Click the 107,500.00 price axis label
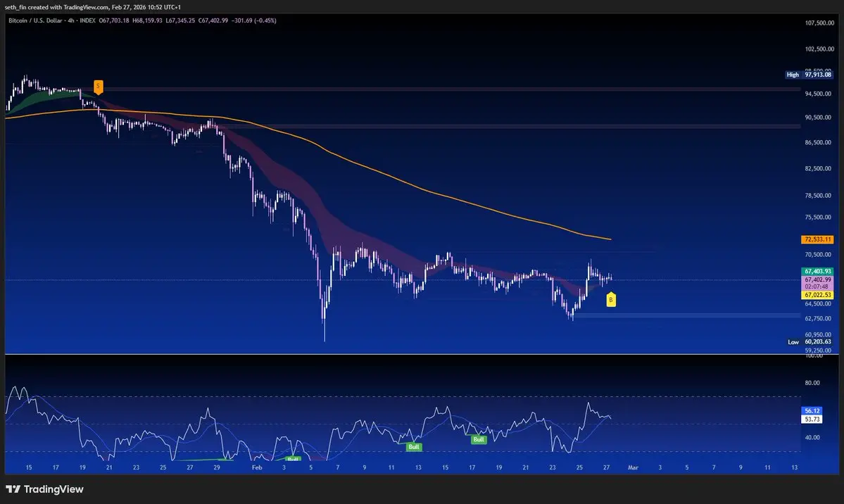The width and height of the screenshot is (844, 504). click(x=819, y=23)
